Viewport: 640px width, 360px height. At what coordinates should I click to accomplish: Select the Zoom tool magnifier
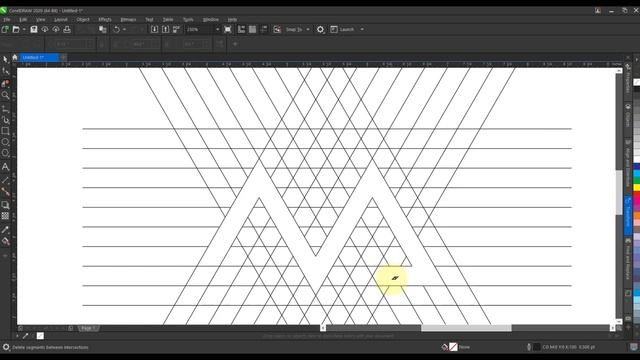point(5,95)
